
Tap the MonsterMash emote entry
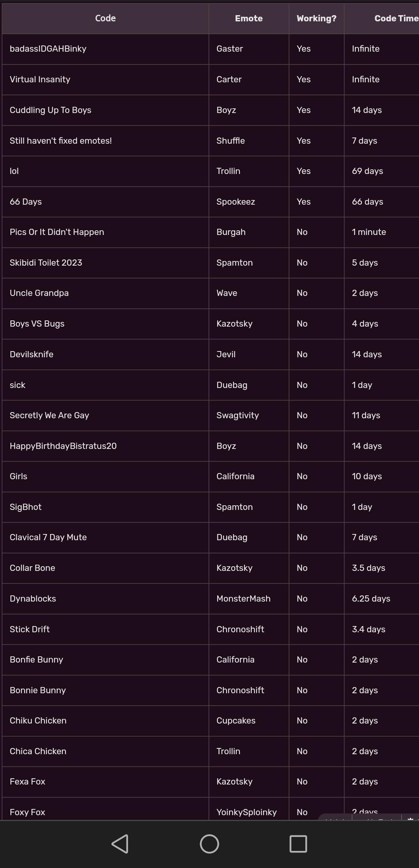(x=243, y=599)
